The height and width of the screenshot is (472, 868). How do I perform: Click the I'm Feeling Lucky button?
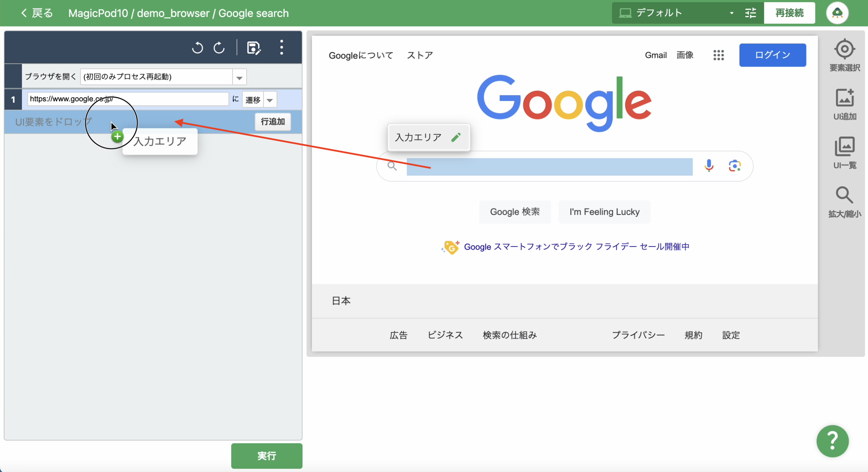604,212
